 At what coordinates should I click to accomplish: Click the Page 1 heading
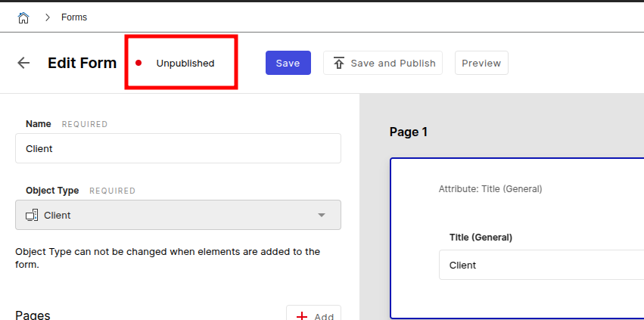(408, 132)
